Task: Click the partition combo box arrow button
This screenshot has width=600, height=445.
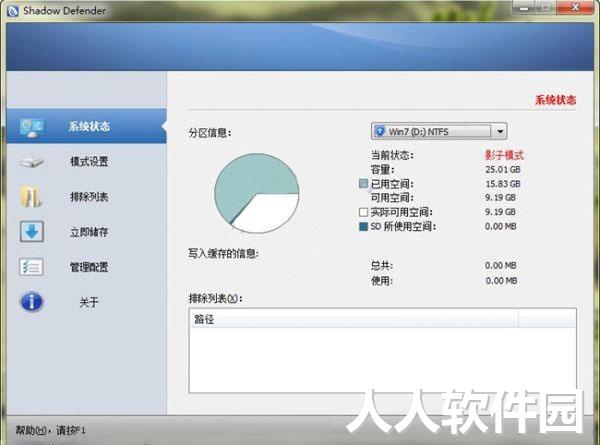Action: tap(499, 132)
